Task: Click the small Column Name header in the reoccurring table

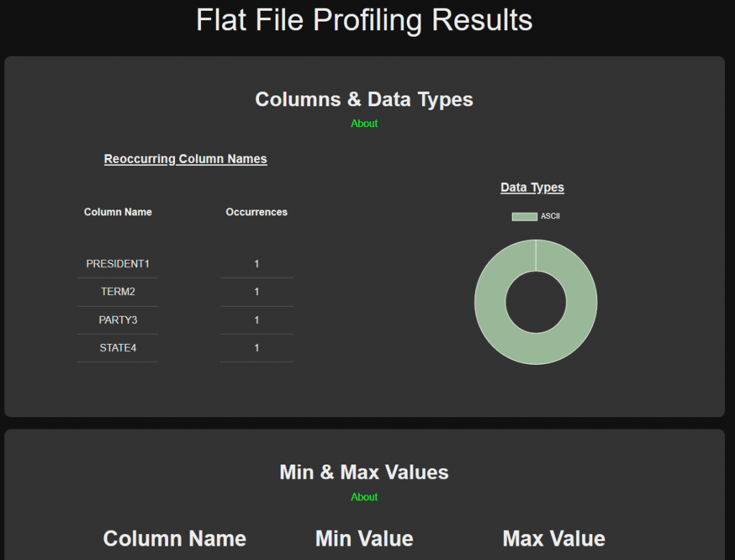Action: tap(118, 212)
